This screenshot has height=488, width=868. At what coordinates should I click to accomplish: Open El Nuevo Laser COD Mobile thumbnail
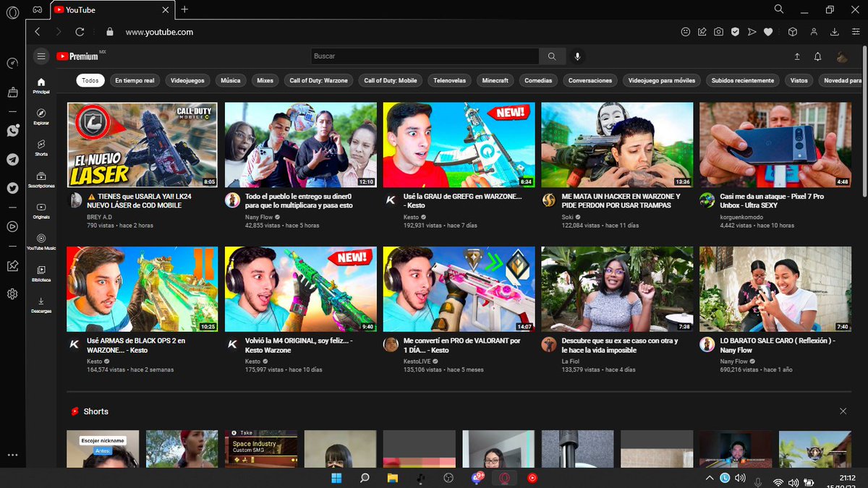(142, 145)
